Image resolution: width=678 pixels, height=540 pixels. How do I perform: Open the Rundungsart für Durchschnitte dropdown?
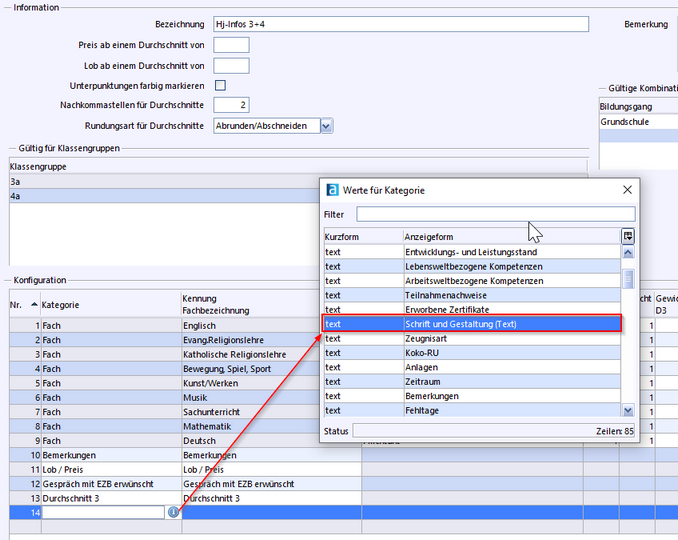(x=326, y=126)
